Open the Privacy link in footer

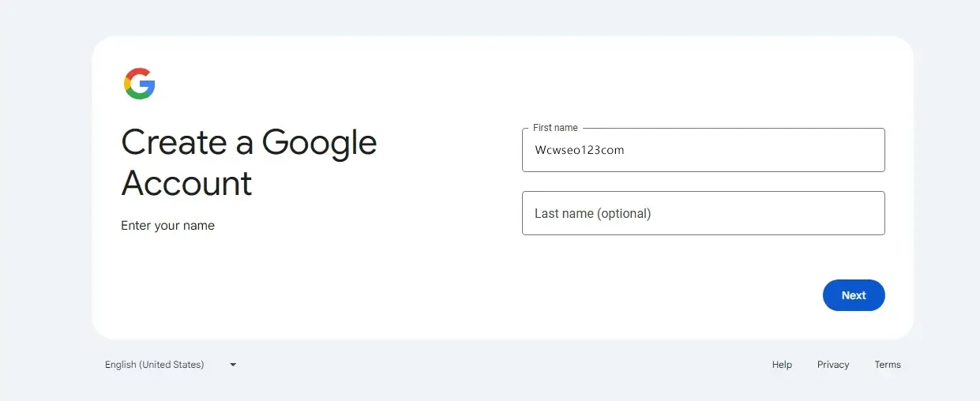(833, 365)
